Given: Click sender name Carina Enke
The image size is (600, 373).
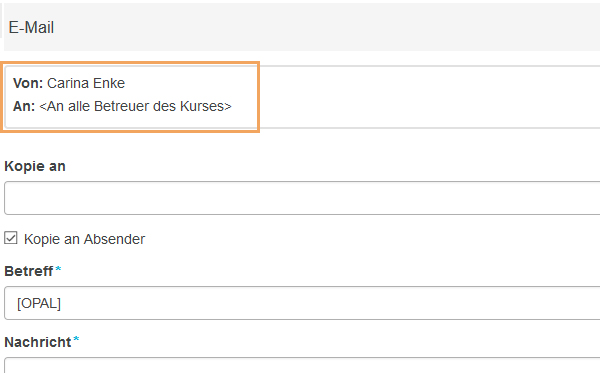Looking at the screenshot, I should coord(86,83).
